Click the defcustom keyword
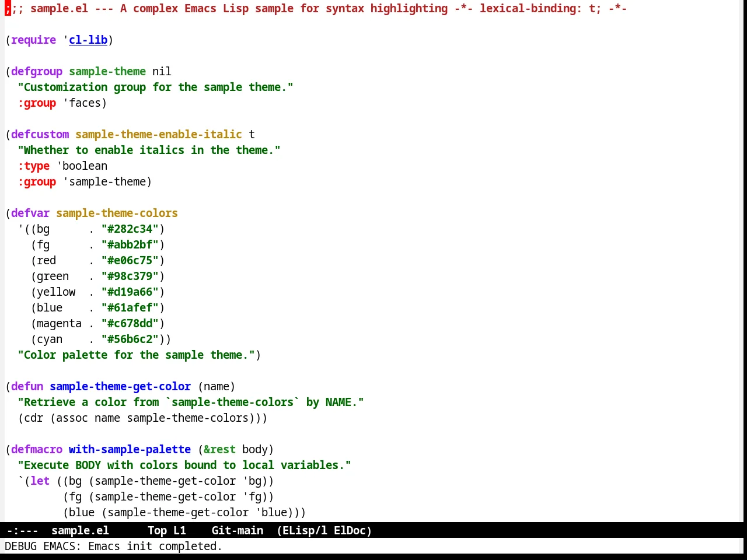747x560 pixels. pos(40,134)
